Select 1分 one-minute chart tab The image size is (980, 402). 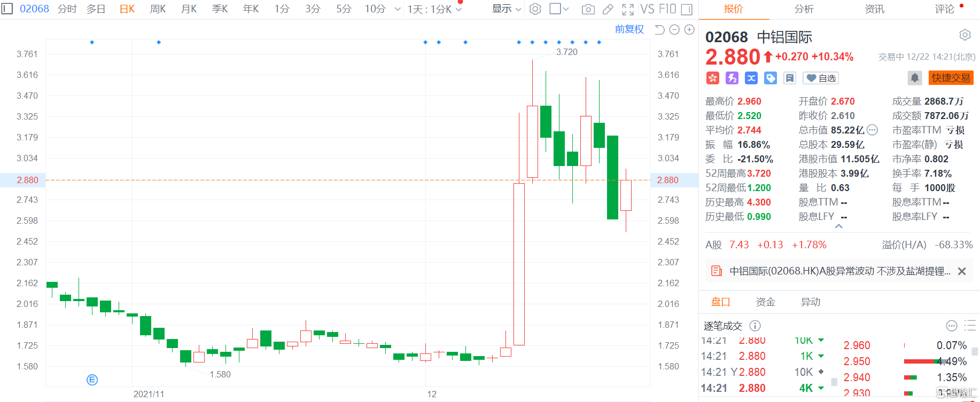(x=282, y=9)
